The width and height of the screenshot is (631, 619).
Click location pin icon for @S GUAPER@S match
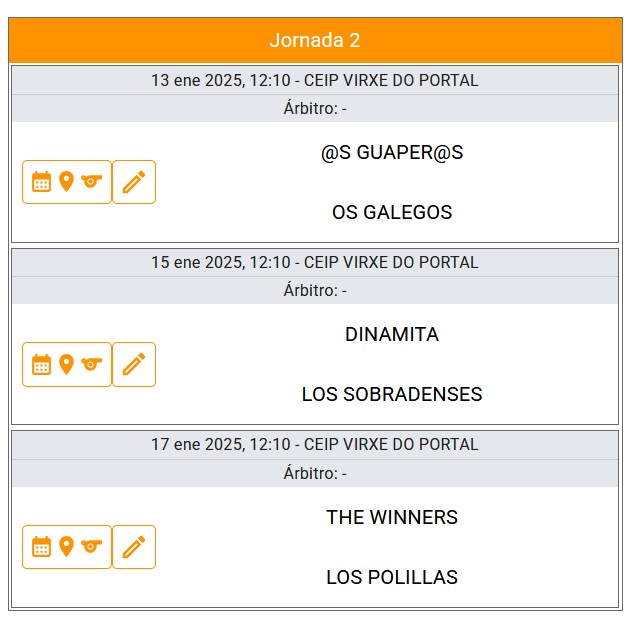[x=66, y=182]
